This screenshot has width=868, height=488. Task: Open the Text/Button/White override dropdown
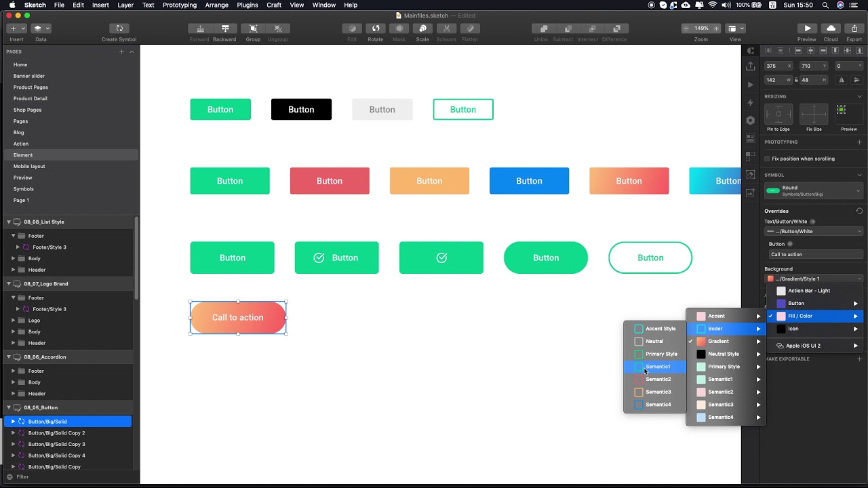pos(814,231)
